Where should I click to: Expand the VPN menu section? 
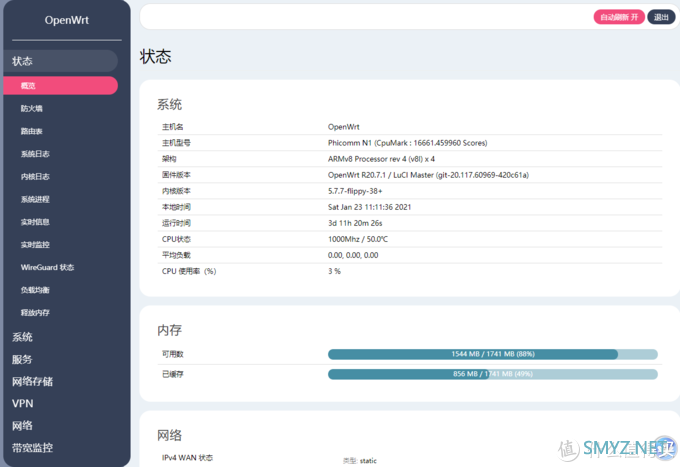pos(23,403)
